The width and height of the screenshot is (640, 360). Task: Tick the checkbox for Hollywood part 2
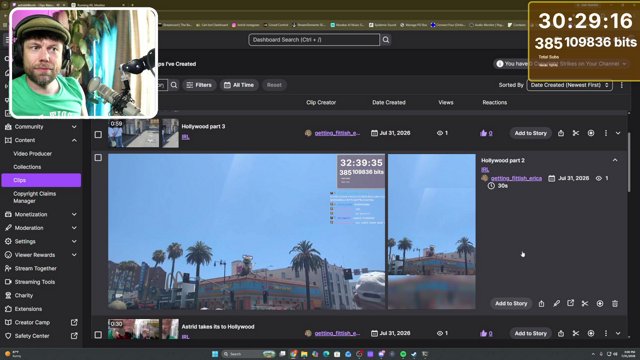click(98, 158)
